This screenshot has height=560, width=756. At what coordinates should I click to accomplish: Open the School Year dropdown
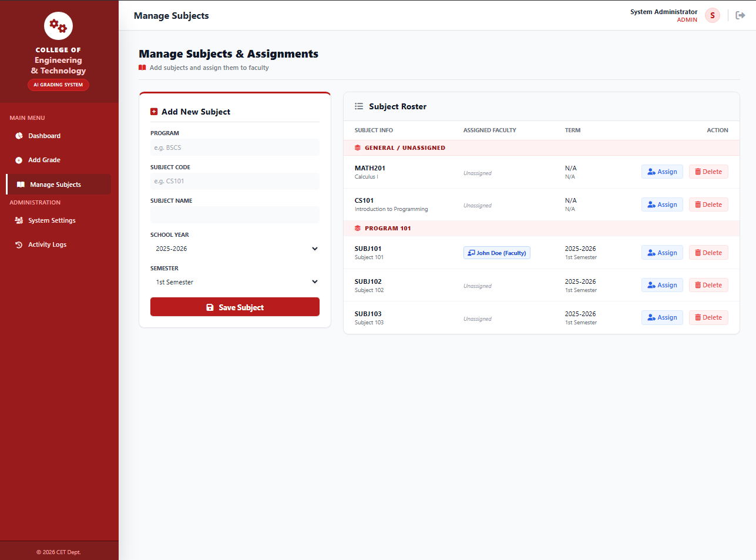pyautogui.click(x=234, y=248)
